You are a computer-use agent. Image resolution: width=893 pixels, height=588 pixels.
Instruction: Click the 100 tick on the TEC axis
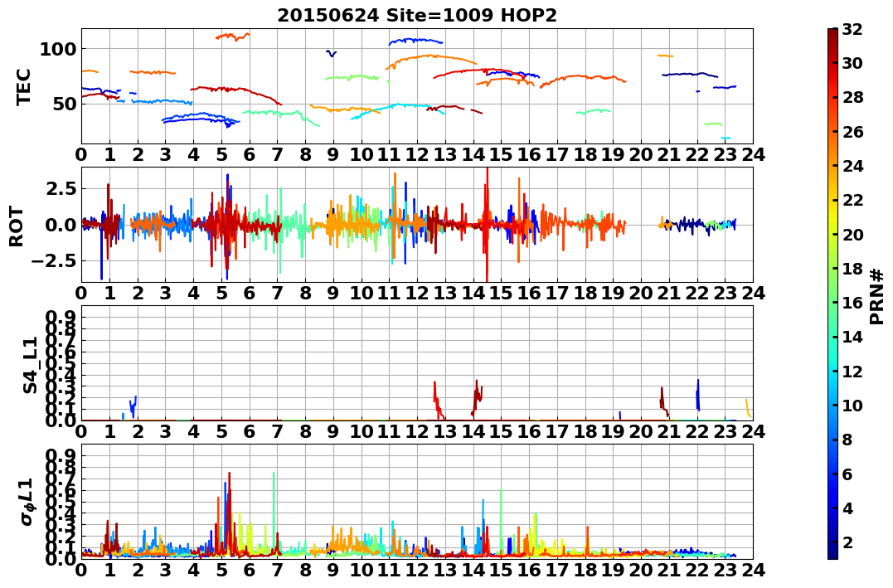tap(57, 49)
